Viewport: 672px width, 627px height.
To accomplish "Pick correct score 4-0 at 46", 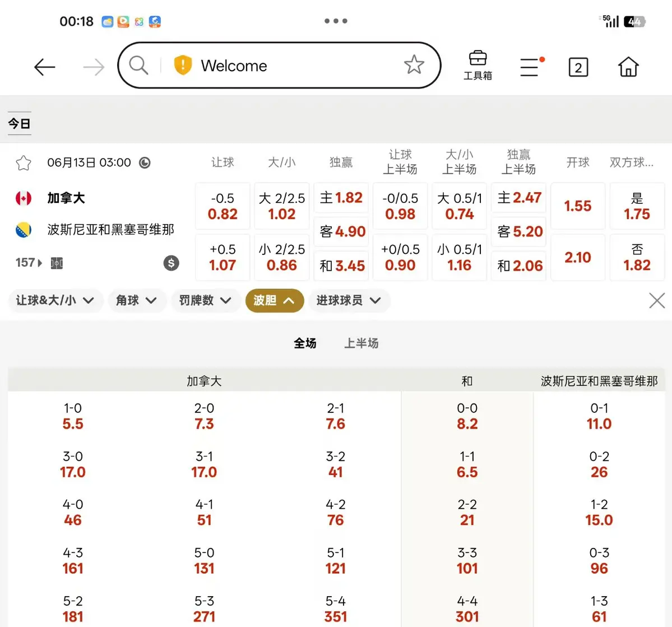I will coord(73,512).
